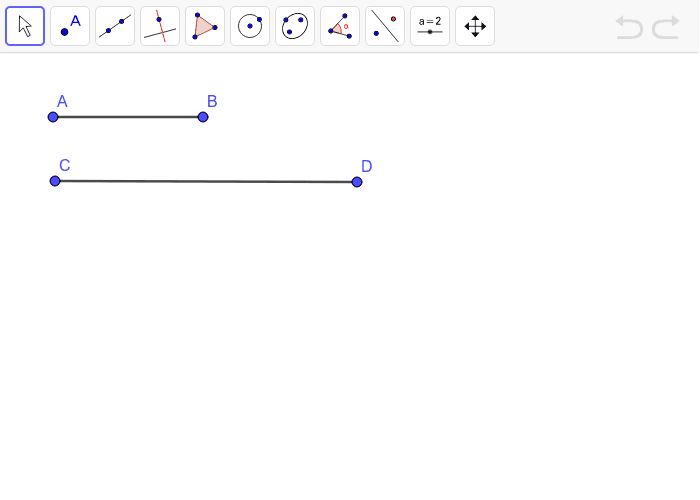Click point B on the canvas

click(x=203, y=117)
